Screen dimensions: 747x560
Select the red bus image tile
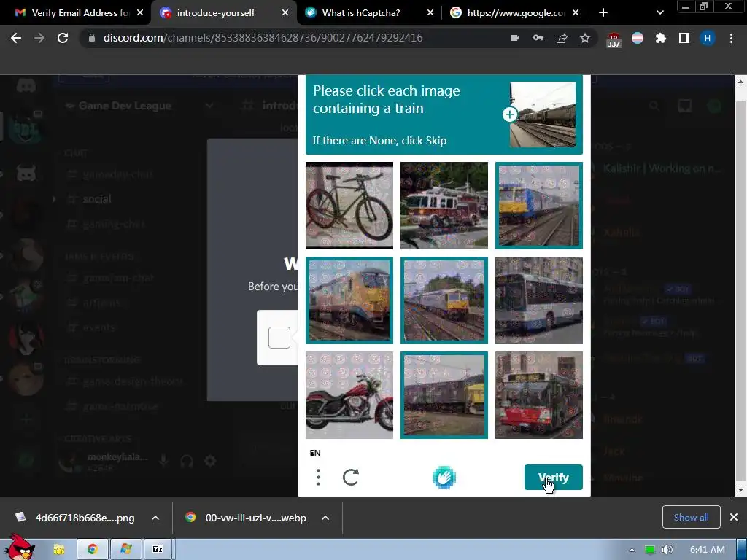tap(539, 394)
